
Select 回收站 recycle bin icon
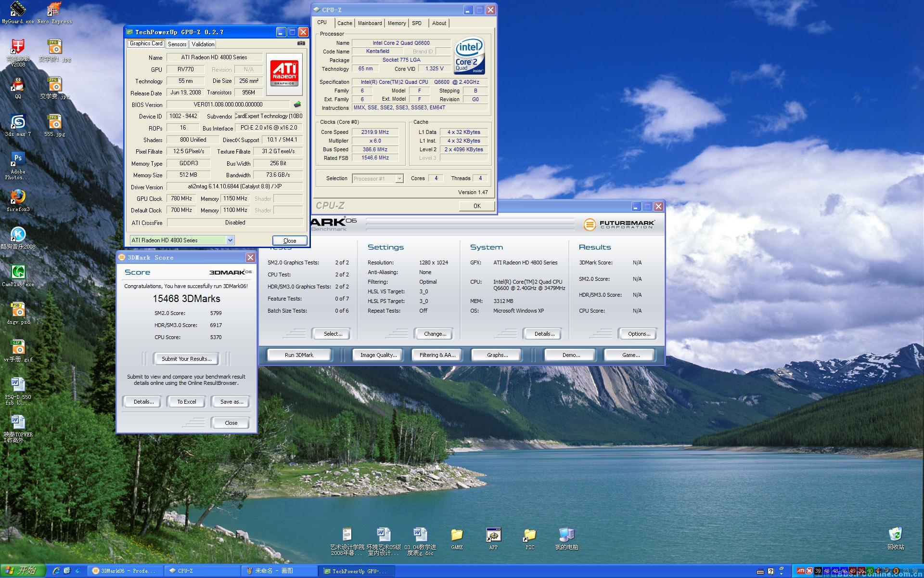point(896,539)
